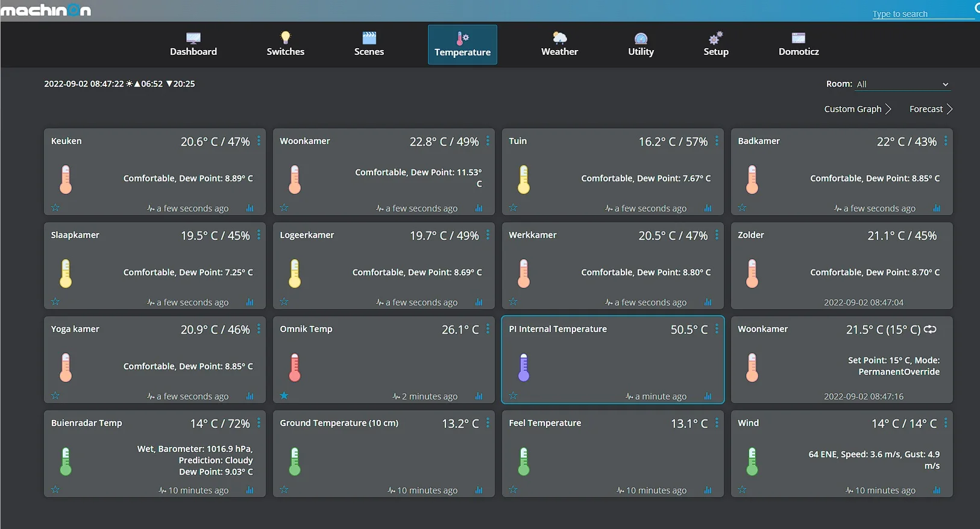Expand the Room selection dropdown
This screenshot has width=980, height=529.
coord(903,84)
